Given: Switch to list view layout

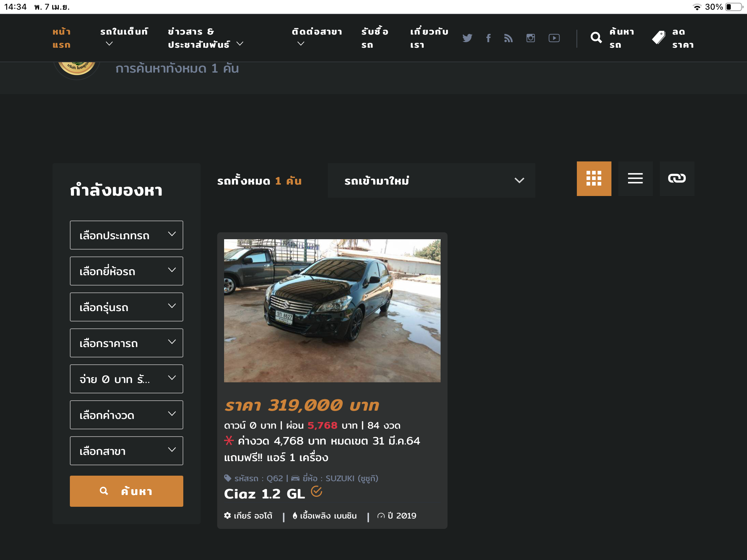Looking at the screenshot, I should (635, 178).
